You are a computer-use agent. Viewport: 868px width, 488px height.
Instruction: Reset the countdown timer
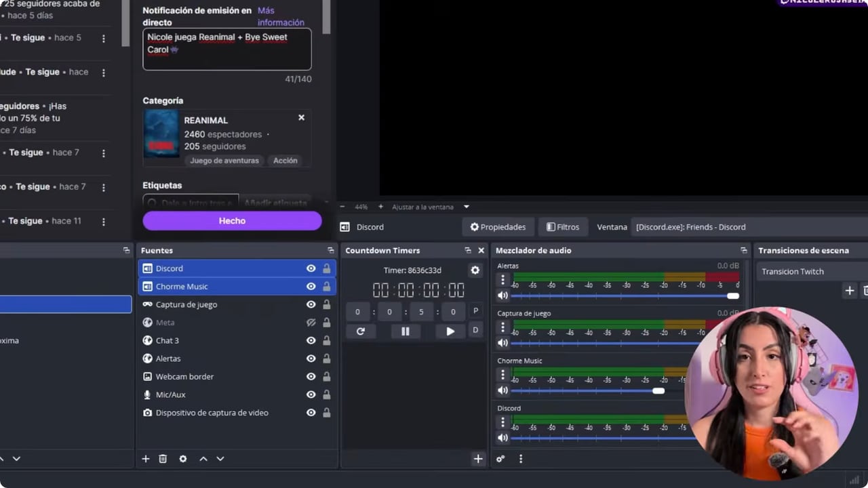point(360,331)
